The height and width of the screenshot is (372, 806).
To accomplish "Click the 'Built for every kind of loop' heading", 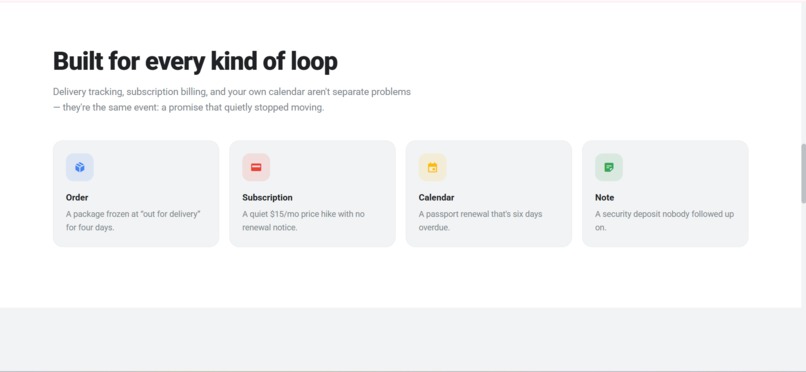I will (195, 61).
